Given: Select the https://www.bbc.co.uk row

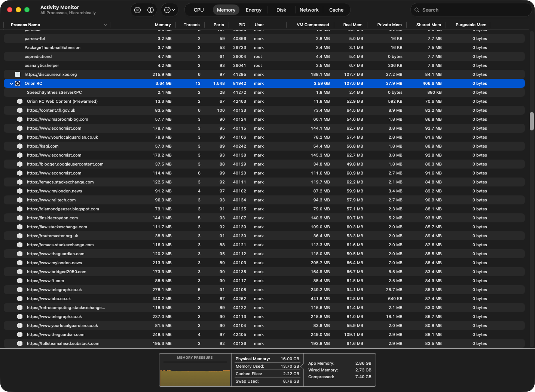Looking at the screenshot, I should coord(264,299).
